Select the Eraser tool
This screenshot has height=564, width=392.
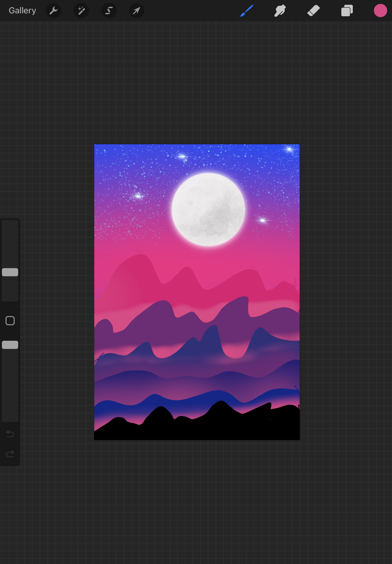click(x=314, y=11)
